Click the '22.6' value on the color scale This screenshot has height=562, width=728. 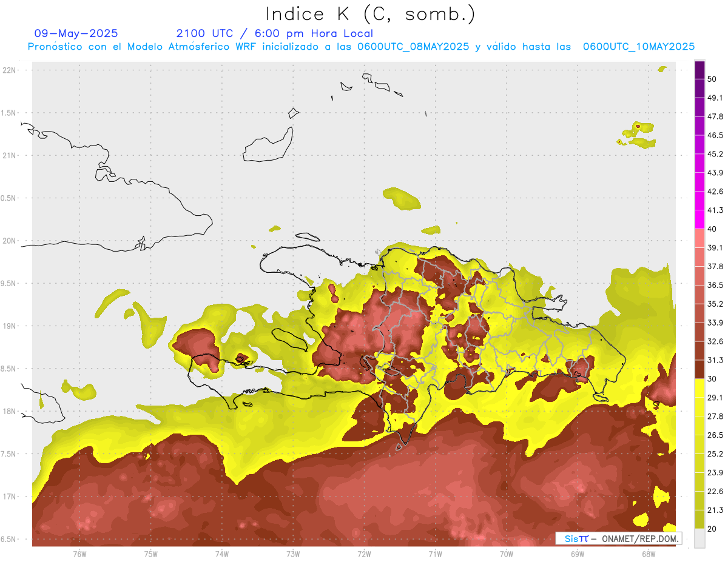point(715,492)
